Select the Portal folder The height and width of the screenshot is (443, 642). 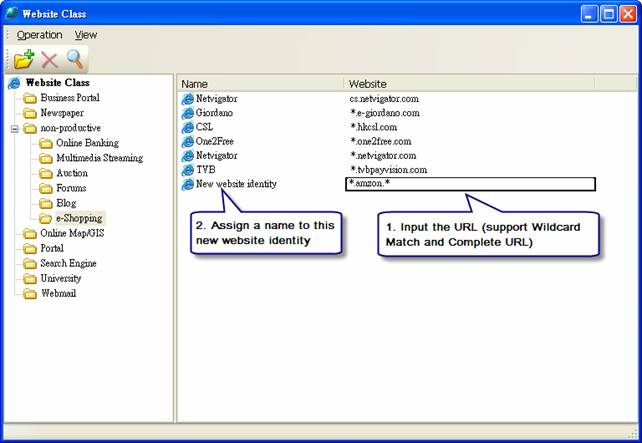coord(52,249)
